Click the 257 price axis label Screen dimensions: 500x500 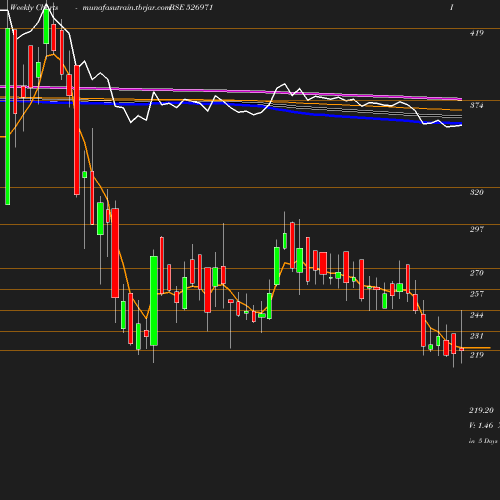click(x=476, y=294)
